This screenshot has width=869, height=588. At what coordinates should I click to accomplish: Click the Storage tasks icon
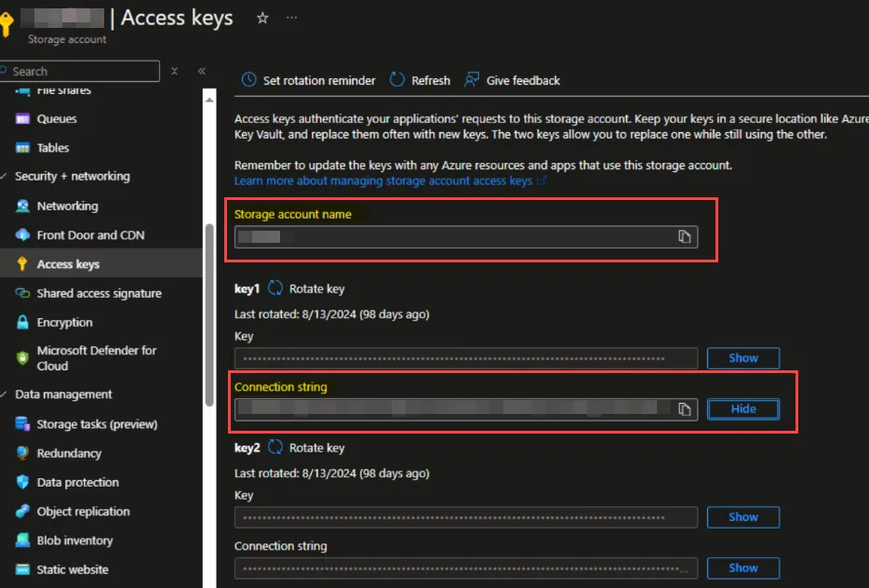coord(22,424)
